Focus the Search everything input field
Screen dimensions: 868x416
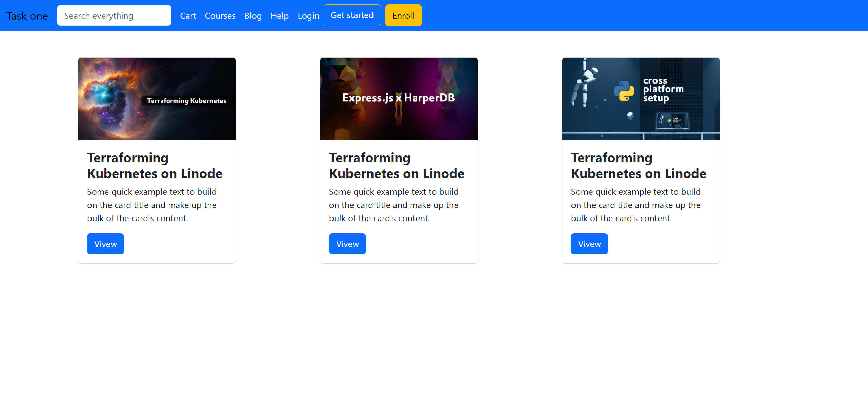point(114,16)
